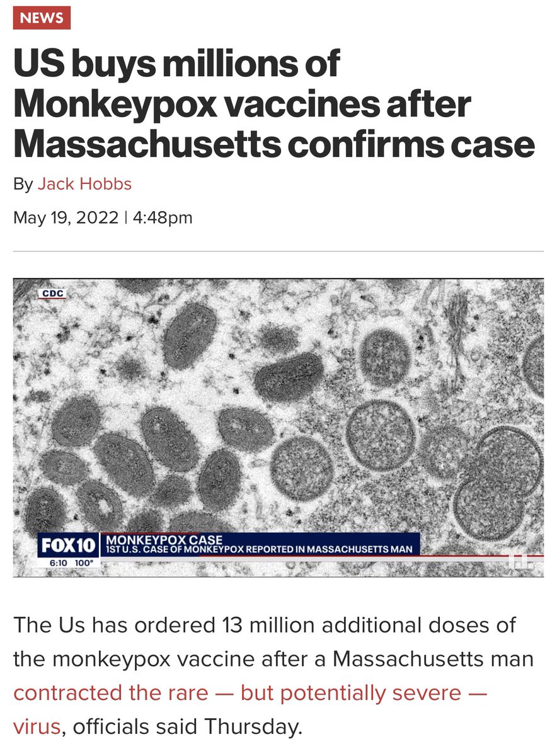Open author Jack Hobbs profile link

[84, 184]
